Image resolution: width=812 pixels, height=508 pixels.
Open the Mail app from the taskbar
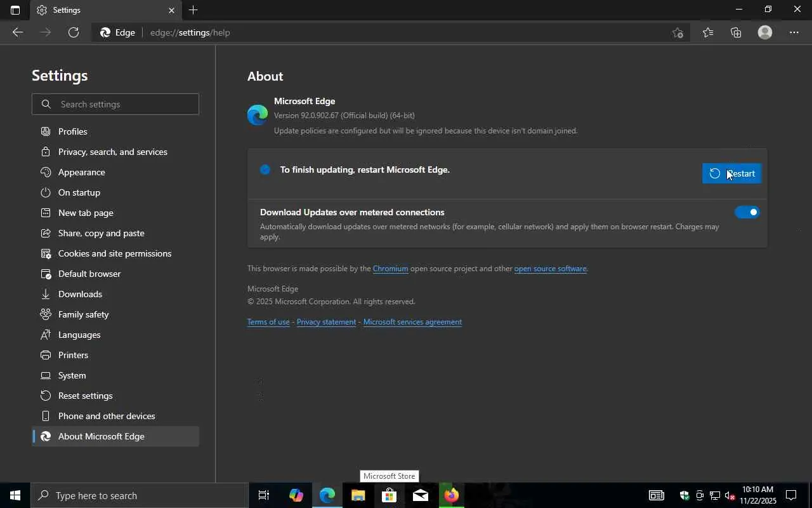420,495
